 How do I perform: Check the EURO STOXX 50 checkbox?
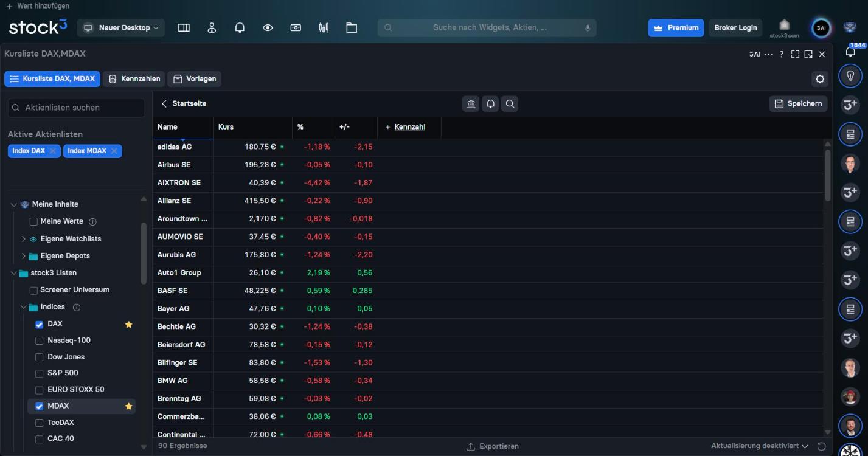(40, 390)
